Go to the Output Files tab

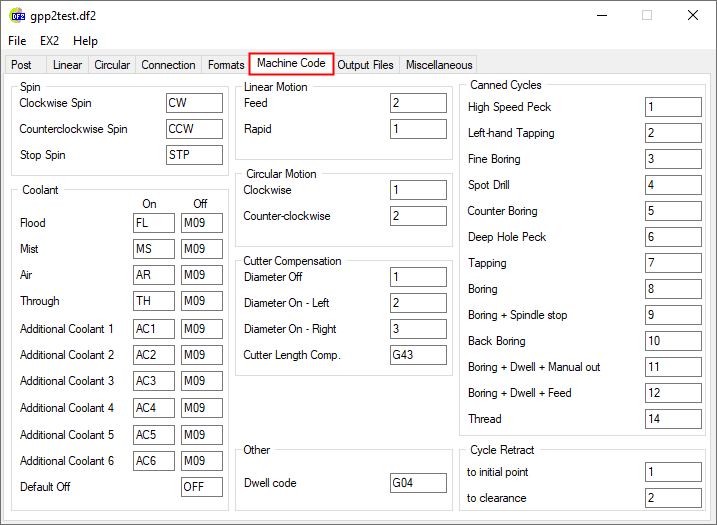point(365,65)
